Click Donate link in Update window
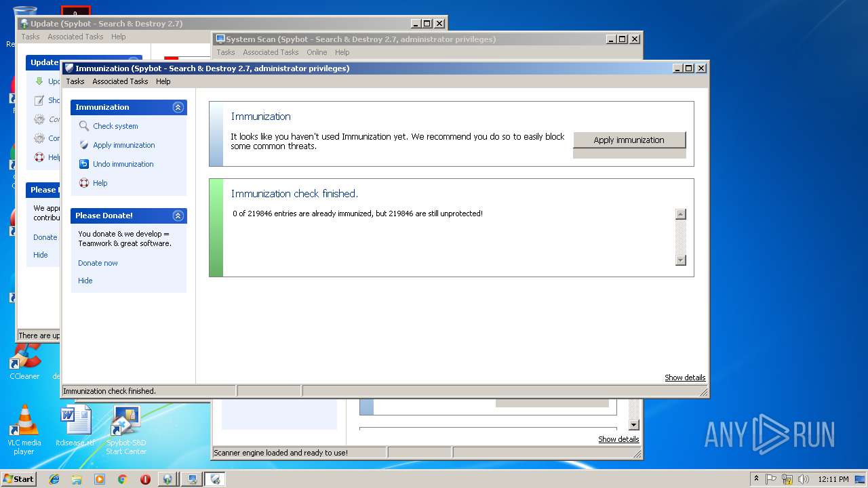 coord(45,237)
